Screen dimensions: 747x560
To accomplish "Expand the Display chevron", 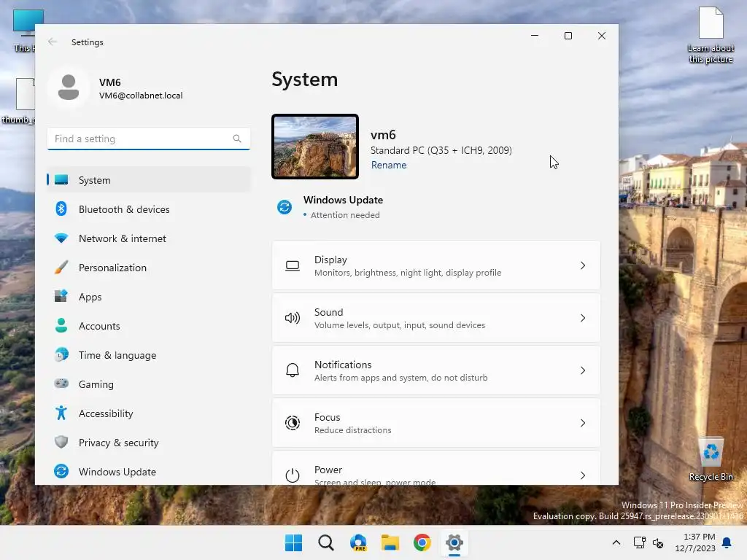I will tap(583, 265).
